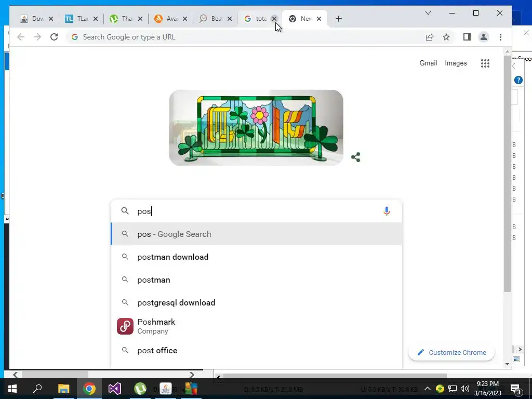Viewport: 532px width, 399px height.
Task: Open the volume tray icon
Action: tap(465, 389)
